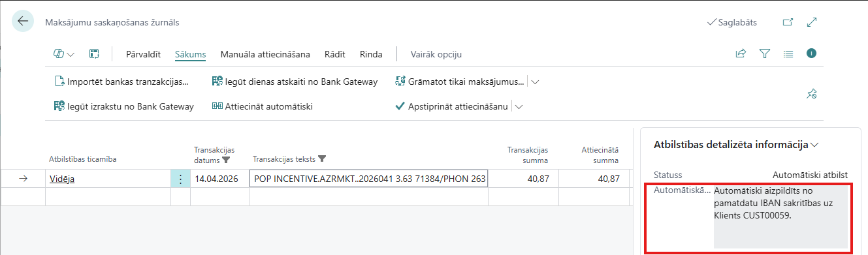Screen dimensions: 868x255
Task: Filter by Transakcijas datums column
Action: 227,159
